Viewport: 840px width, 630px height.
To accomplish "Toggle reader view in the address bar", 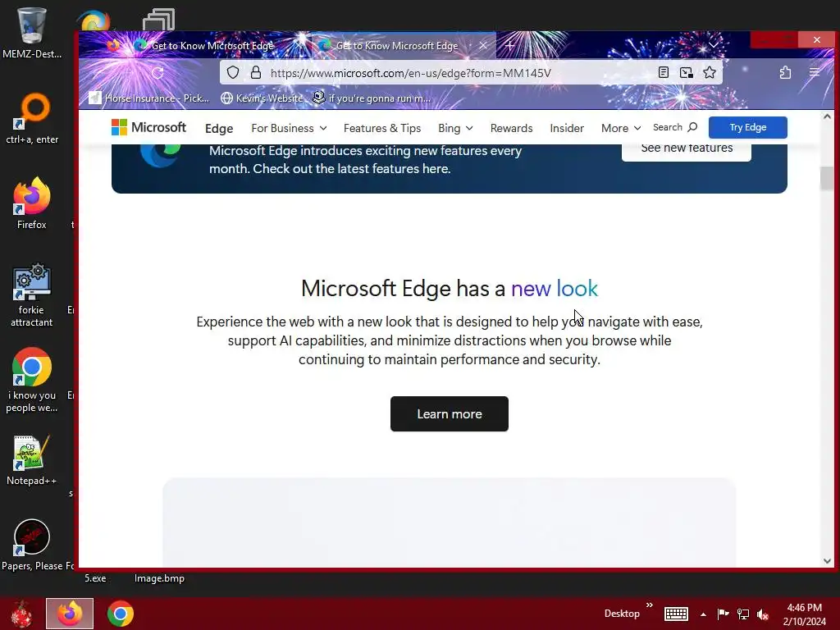I will (x=663, y=72).
